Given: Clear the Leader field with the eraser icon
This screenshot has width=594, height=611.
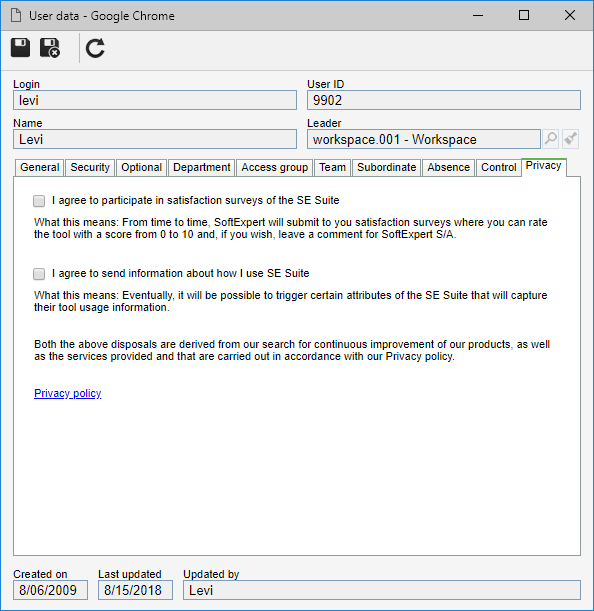Looking at the screenshot, I should point(571,139).
